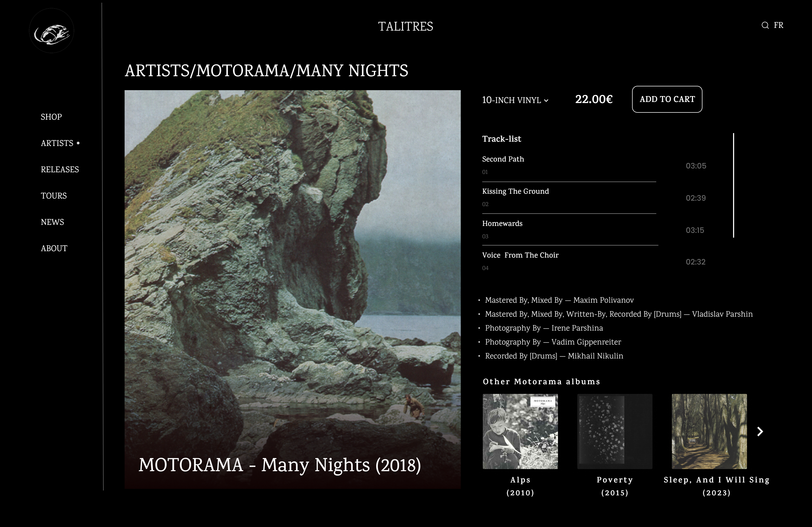Open the search magnifier icon
The width and height of the screenshot is (812, 527).
[765, 25]
